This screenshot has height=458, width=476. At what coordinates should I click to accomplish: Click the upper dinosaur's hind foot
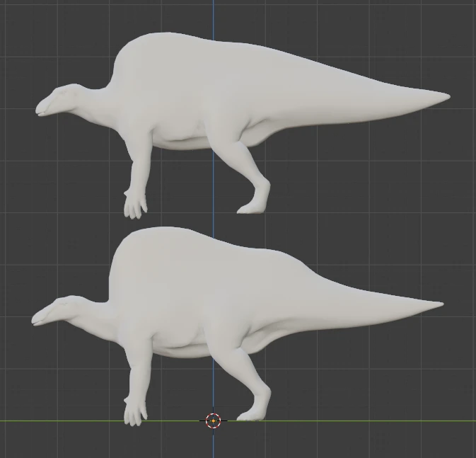pyautogui.click(x=251, y=207)
